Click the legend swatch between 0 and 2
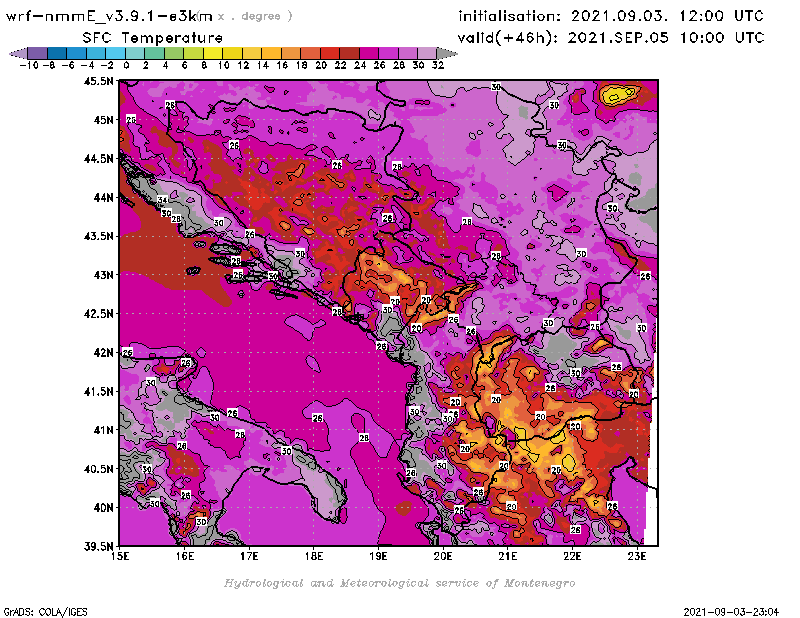 coord(135,54)
